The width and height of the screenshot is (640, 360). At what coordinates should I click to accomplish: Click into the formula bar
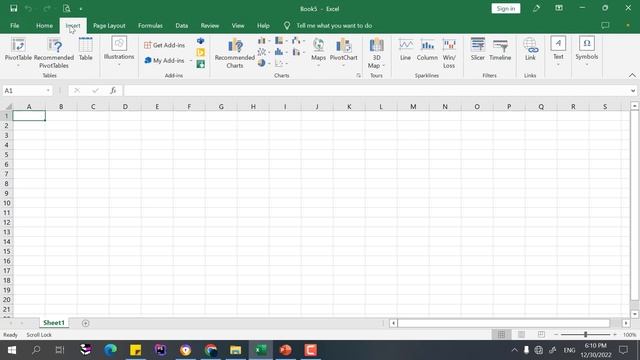pos(376,91)
